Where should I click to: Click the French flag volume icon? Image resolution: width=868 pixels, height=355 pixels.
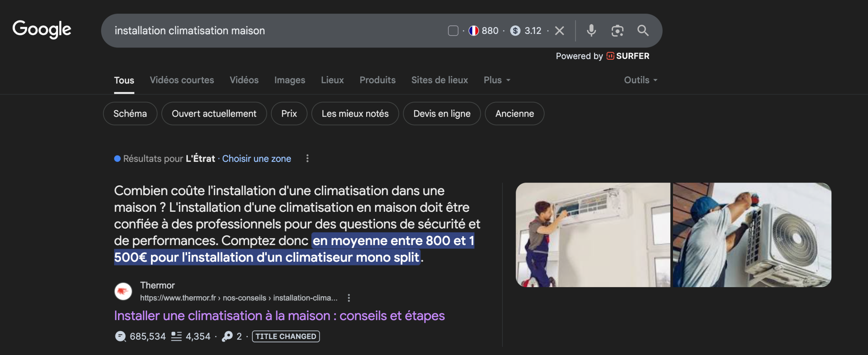pyautogui.click(x=473, y=31)
